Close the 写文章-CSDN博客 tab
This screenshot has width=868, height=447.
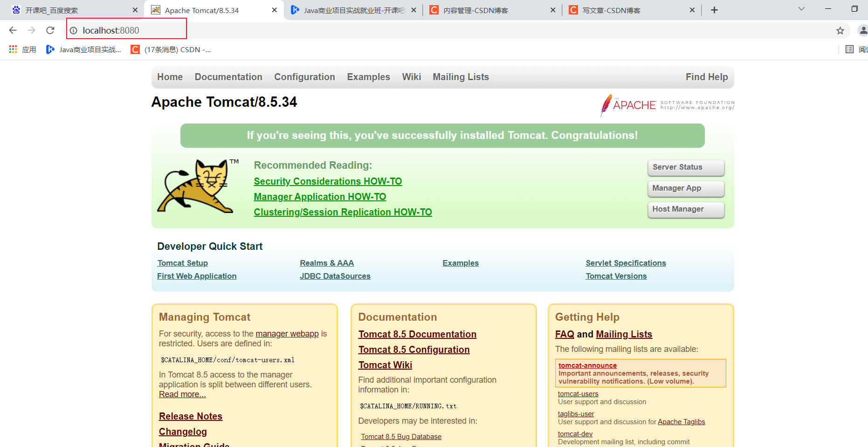click(x=692, y=10)
